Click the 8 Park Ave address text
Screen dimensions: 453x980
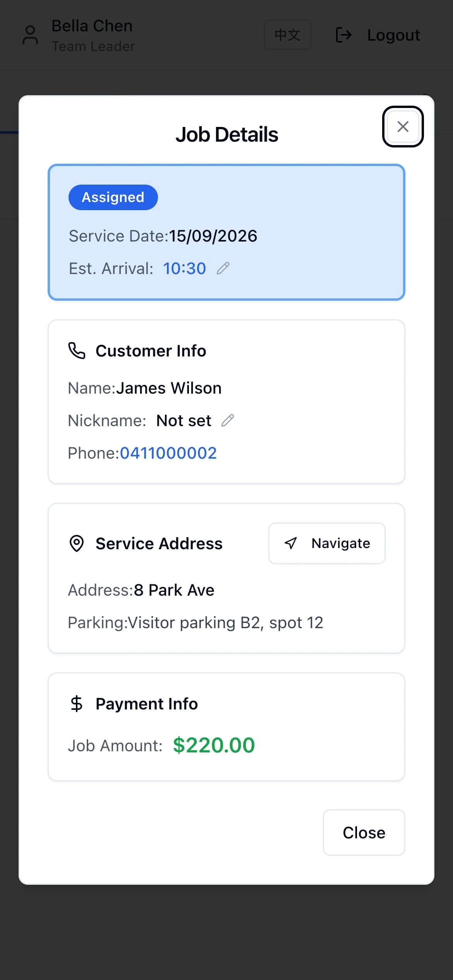click(x=174, y=590)
